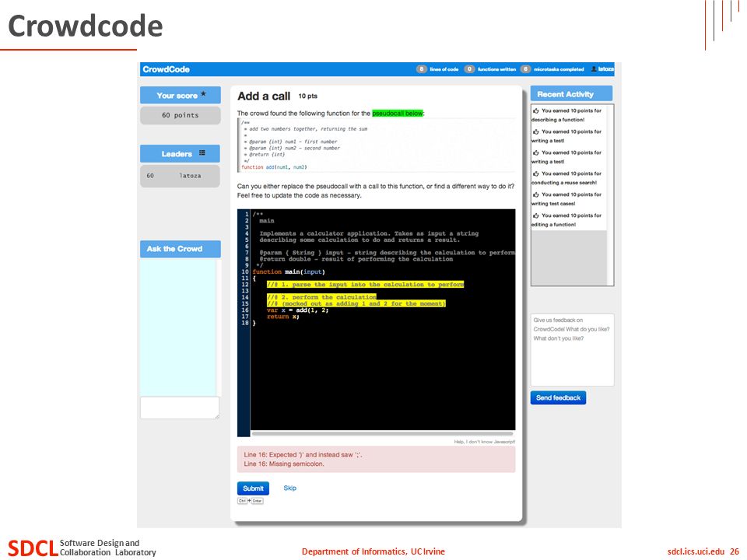Click the lines of code counter badge
The height and width of the screenshot is (560, 747).
point(422,69)
